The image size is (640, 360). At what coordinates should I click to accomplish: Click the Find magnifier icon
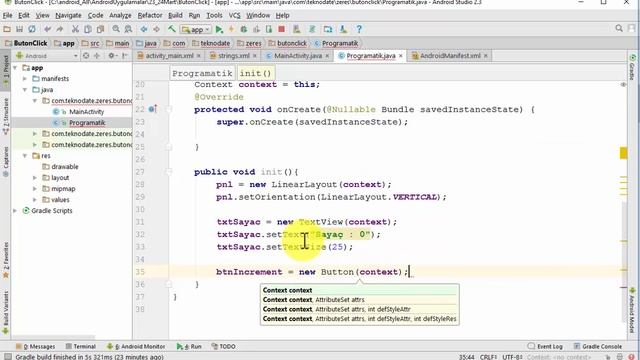pos(116,29)
